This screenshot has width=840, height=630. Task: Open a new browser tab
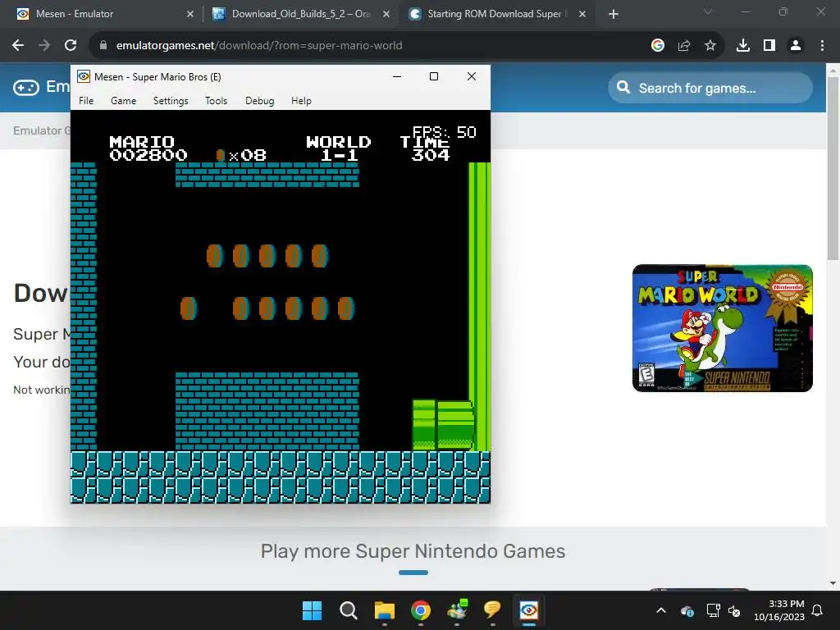point(614,14)
